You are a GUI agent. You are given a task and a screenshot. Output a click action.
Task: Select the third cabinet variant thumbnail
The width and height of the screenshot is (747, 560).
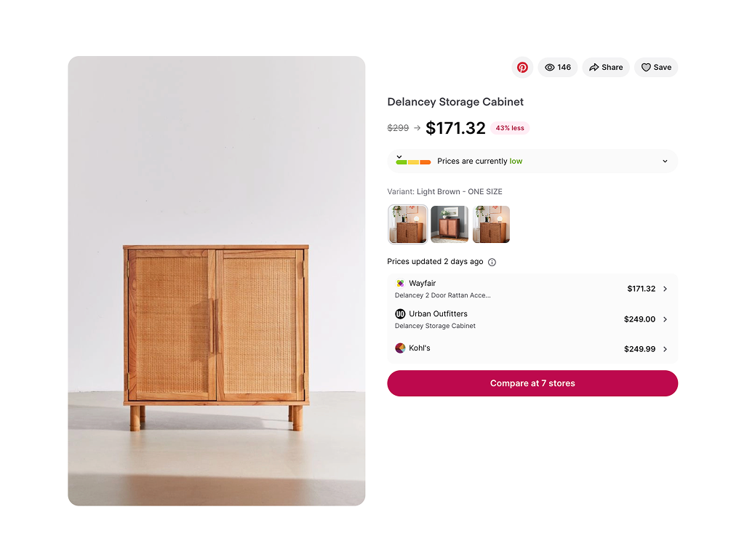pos(491,224)
